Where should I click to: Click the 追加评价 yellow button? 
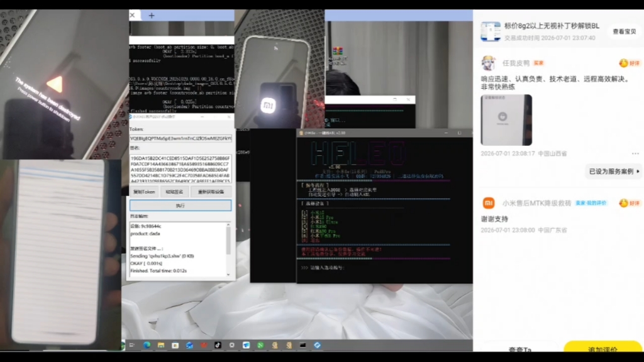tap(602, 347)
